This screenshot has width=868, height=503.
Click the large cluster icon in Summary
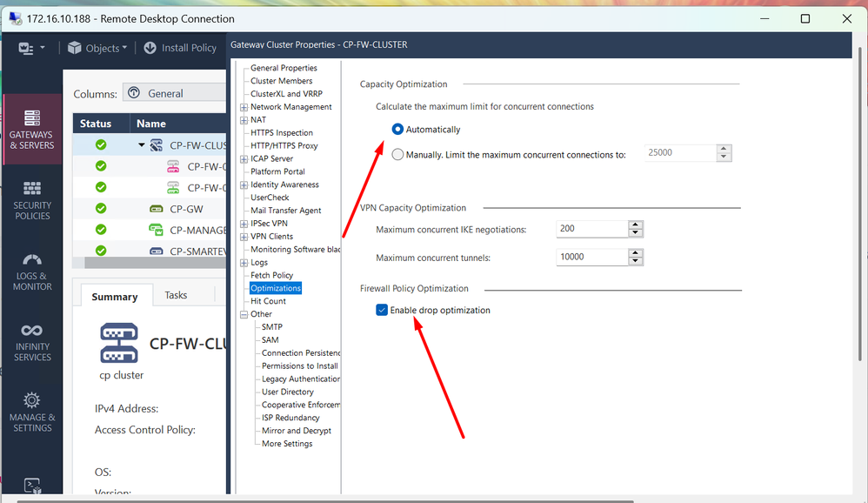pyautogui.click(x=119, y=343)
